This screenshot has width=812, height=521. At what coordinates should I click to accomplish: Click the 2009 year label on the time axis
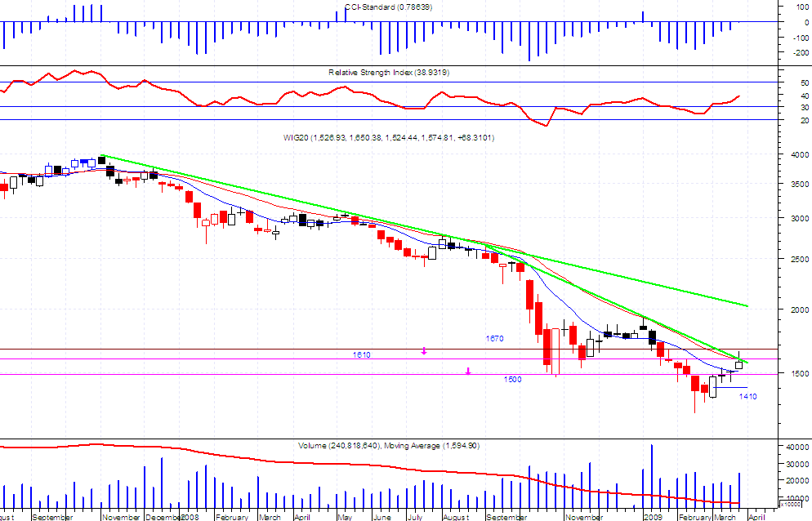point(653,517)
